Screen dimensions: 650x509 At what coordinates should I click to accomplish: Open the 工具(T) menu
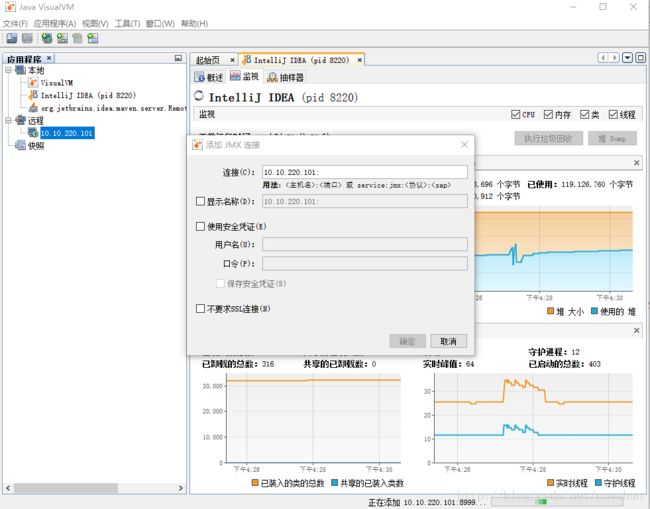[x=127, y=23]
